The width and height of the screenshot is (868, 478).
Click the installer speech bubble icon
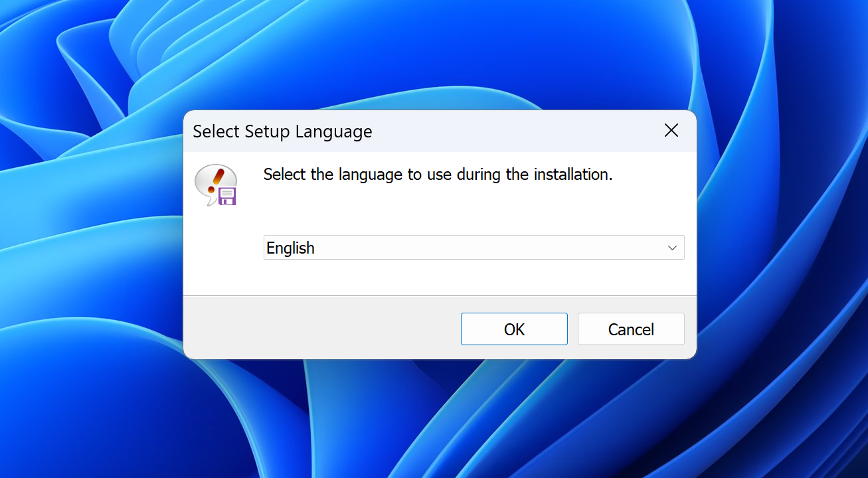click(x=211, y=181)
